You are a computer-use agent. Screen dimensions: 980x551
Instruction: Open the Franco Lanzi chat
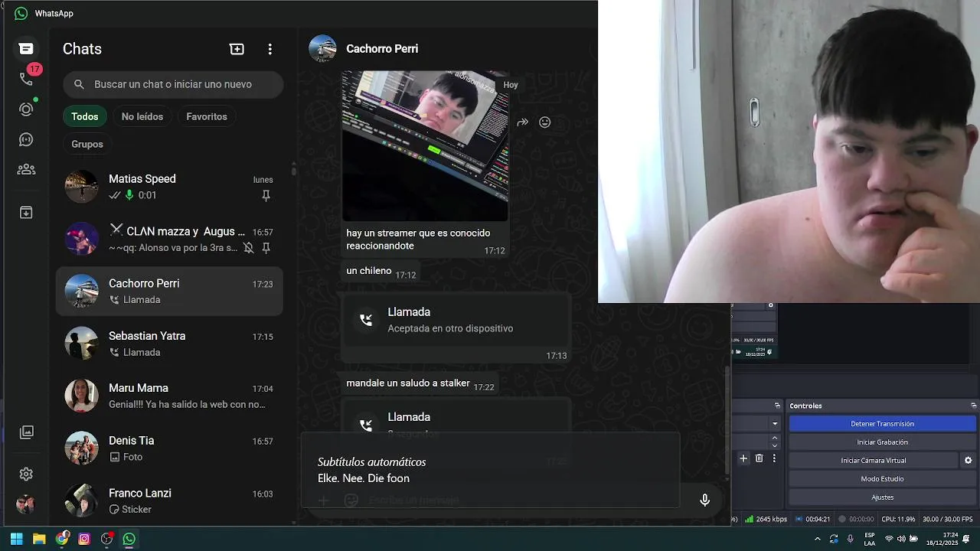(169, 500)
